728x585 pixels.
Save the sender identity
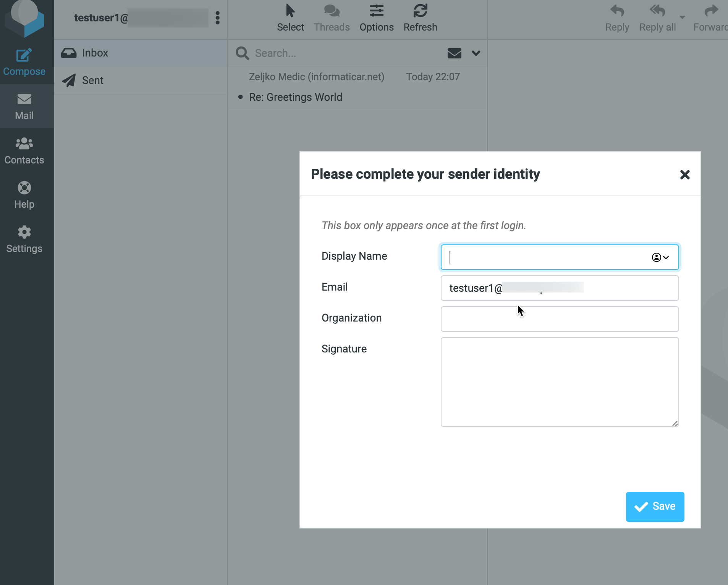(655, 507)
